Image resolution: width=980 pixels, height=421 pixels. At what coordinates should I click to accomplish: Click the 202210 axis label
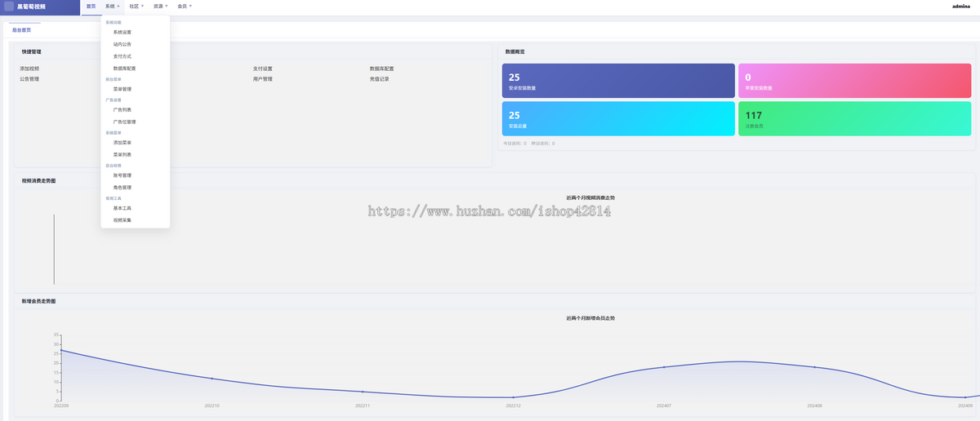pos(212,405)
